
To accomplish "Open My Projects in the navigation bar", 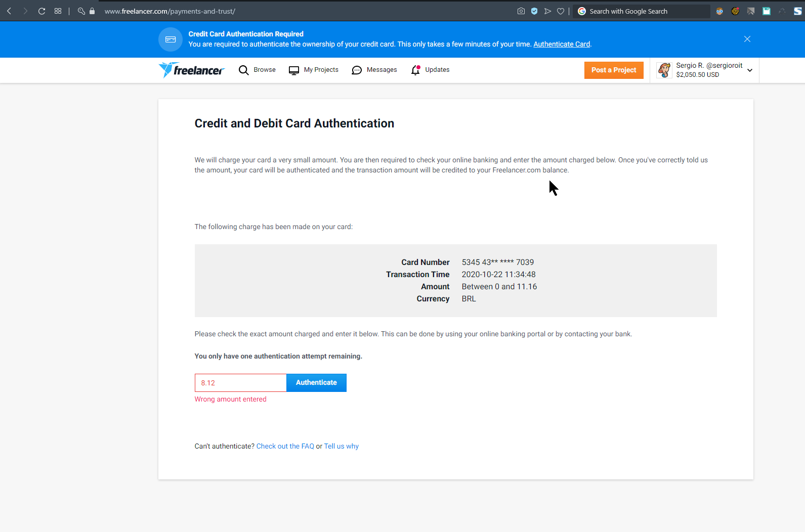I will pos(314,70).
